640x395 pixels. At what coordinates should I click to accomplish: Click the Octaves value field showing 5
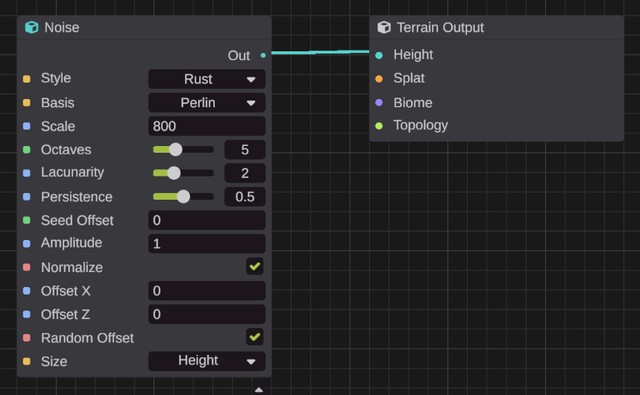tap(245, 150)
